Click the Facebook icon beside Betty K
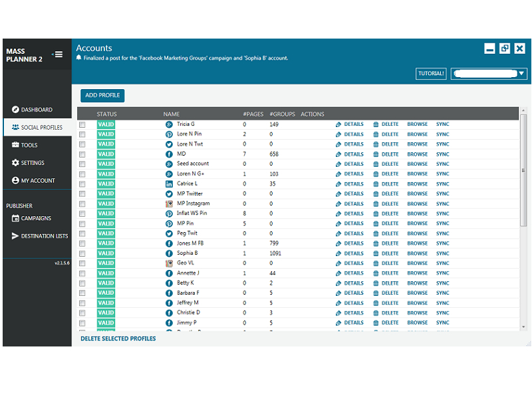 click(x=169, y=283)
